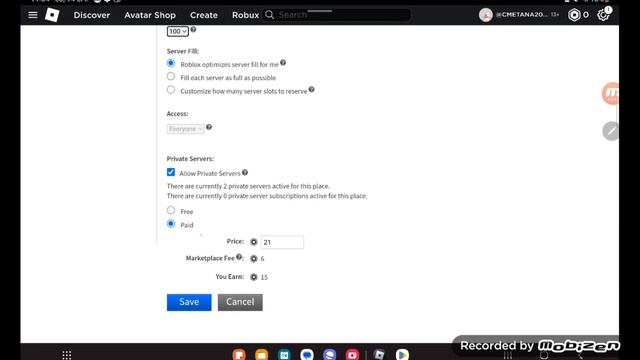Select Roblox optimizes server fill for me
Viewport: 640px width, 360px height.
[171, 63]
